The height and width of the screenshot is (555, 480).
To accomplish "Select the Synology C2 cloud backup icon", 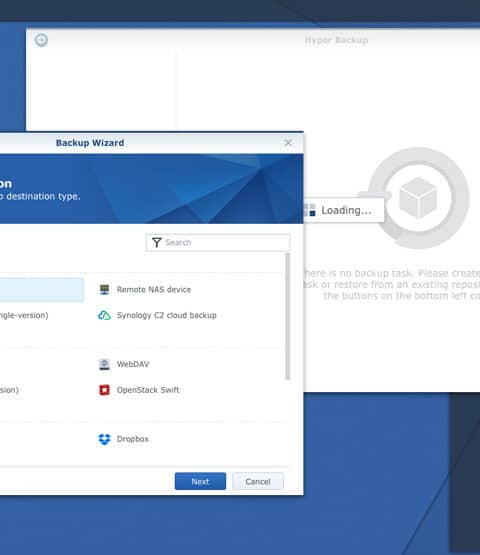I will pyautogui.click(x=104, y=315).
